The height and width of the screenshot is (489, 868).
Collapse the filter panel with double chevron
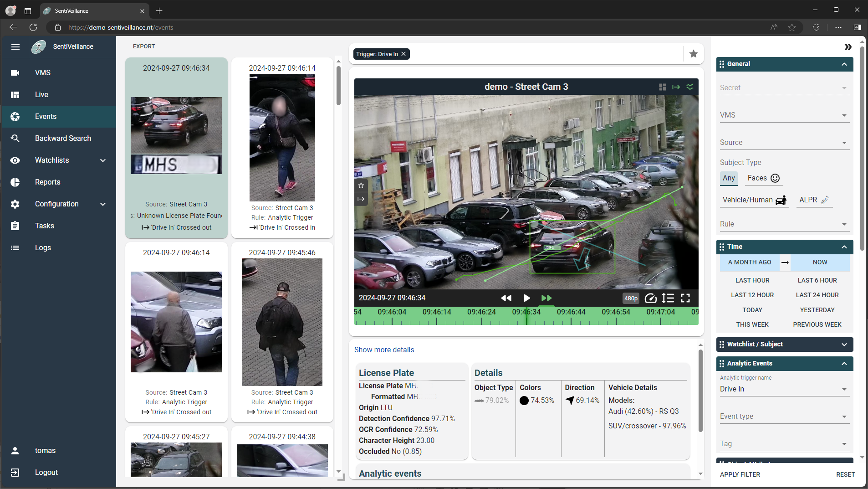[848, 47]
